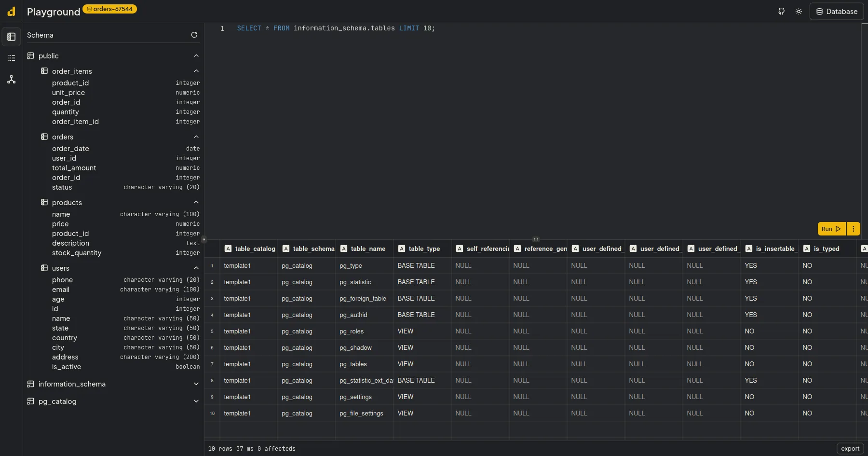Open the more options menu beside Run
Screen dimensions: 868x456
click(853, 229)
